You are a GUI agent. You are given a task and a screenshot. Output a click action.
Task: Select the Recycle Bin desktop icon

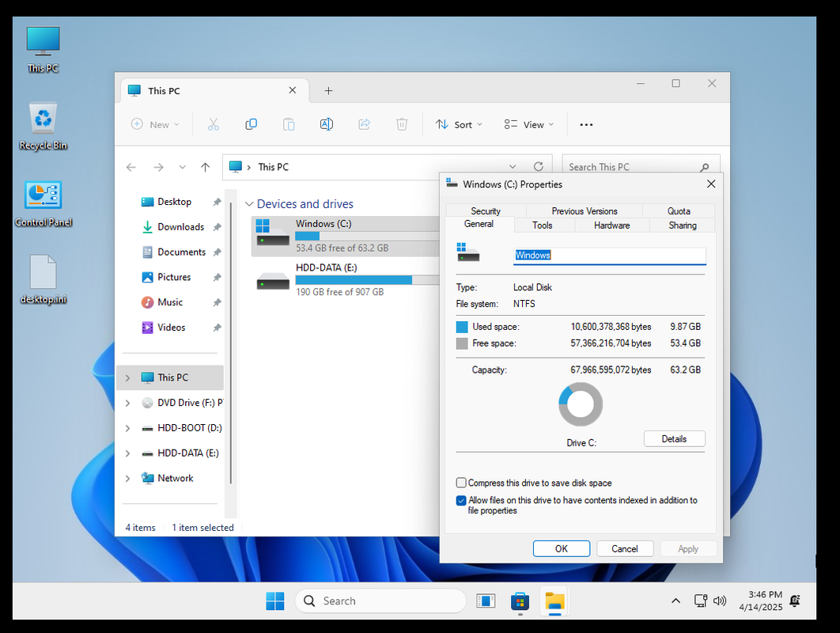click(x=43, y=127)
